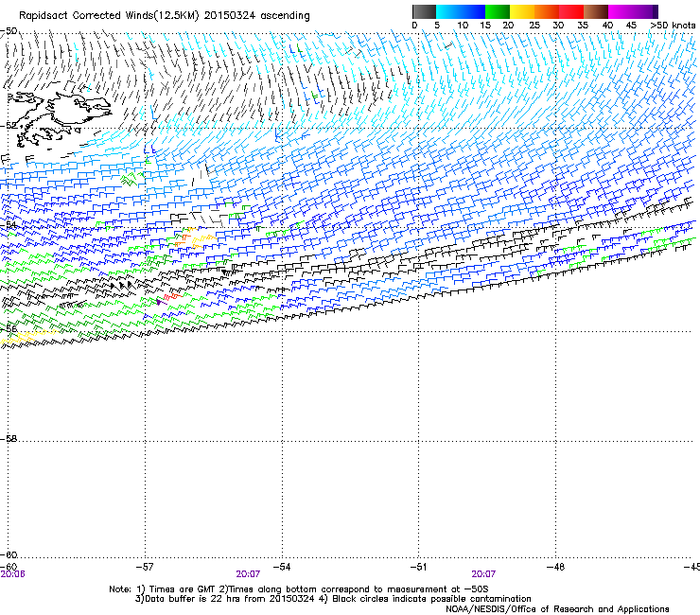Click the '-50' latitude axis label

(9, 31)
